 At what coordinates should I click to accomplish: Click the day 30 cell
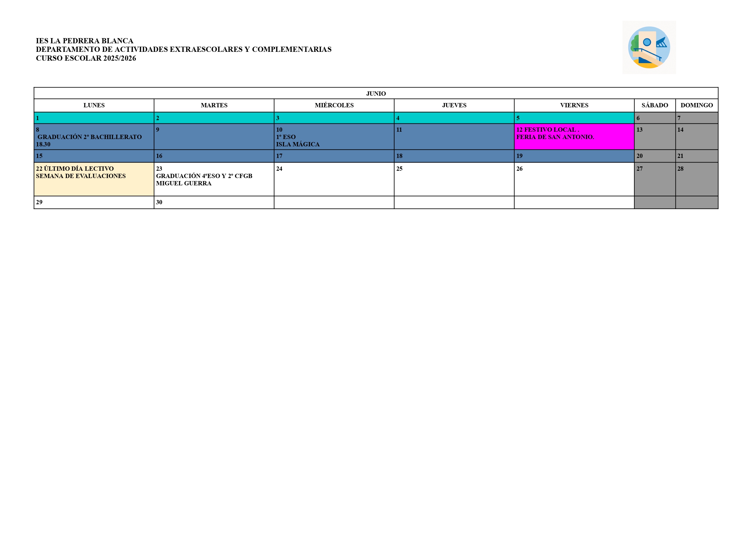(x=214, y=202)
